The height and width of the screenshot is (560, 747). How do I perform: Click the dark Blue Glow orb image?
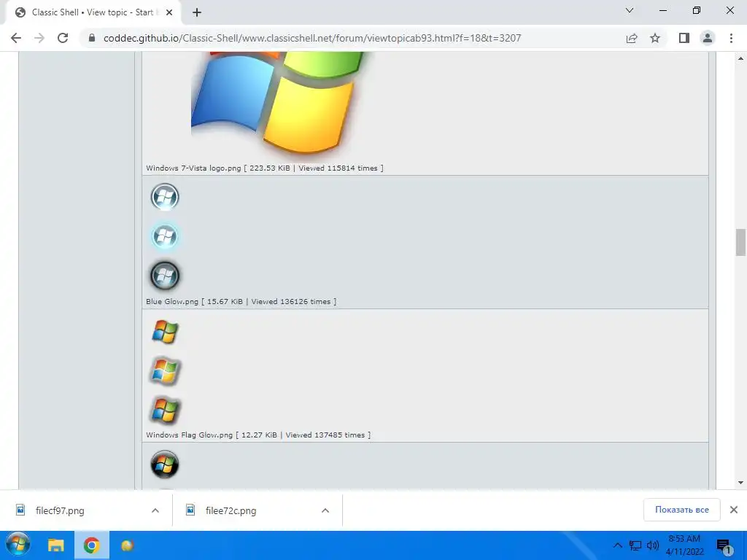pyautogui.click(x=165, y=275)
